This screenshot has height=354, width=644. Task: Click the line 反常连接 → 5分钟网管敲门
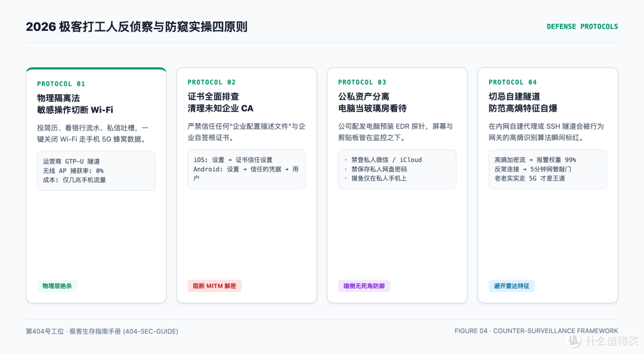[532, 169]
